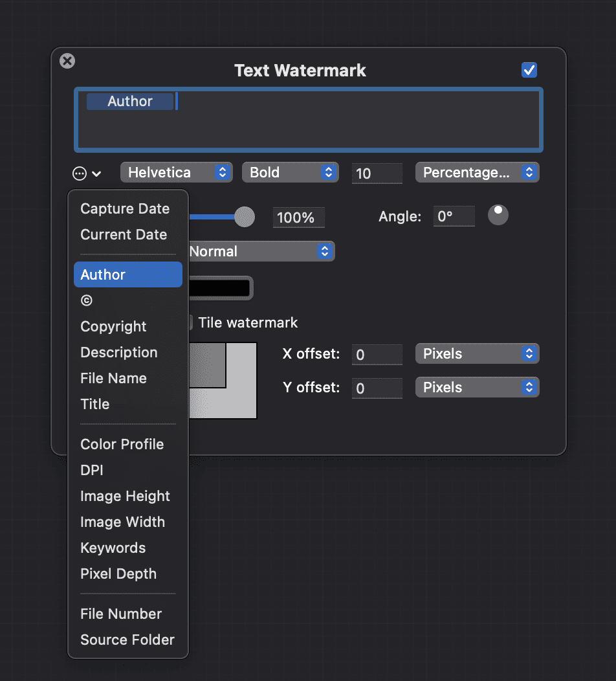Click the font size field showing 10

[x=377, y=173]
